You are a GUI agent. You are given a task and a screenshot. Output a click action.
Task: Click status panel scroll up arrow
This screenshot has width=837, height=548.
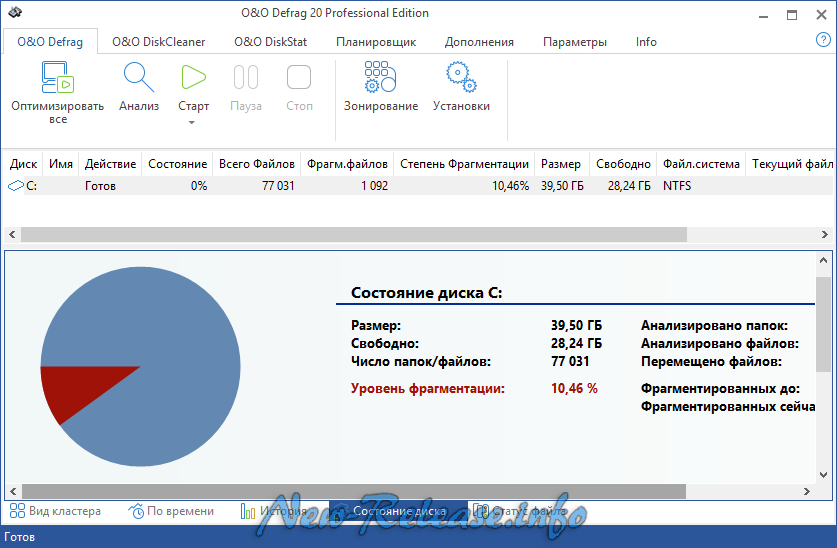824,260
